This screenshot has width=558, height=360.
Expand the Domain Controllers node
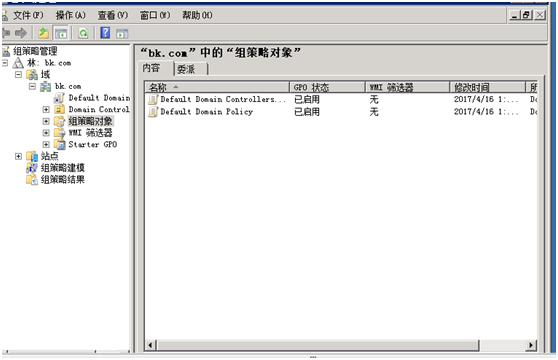click(x=46, y=110)
